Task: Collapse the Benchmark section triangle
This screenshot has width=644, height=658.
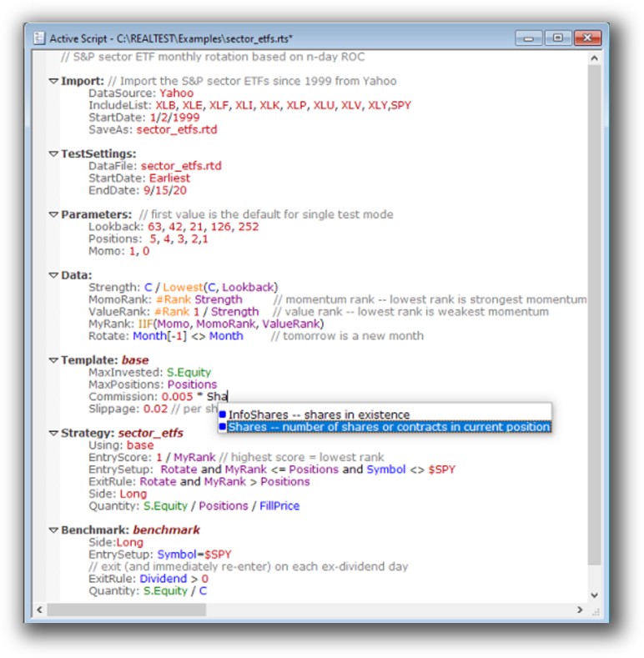Action: tap(53, 530)
